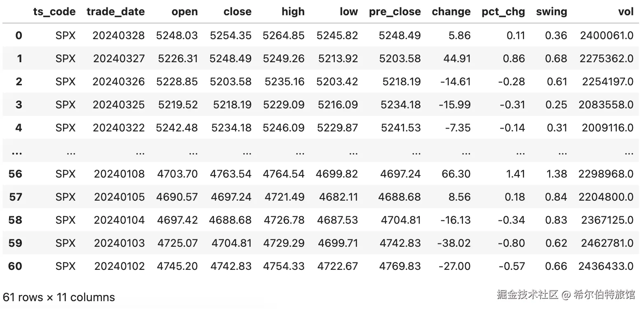
Task: Select the close column header
Action: [237, 12]
